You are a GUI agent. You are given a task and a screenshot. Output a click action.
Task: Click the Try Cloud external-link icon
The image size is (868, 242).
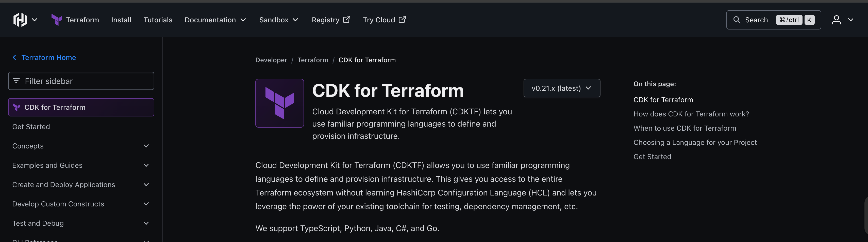coord(402,20)
